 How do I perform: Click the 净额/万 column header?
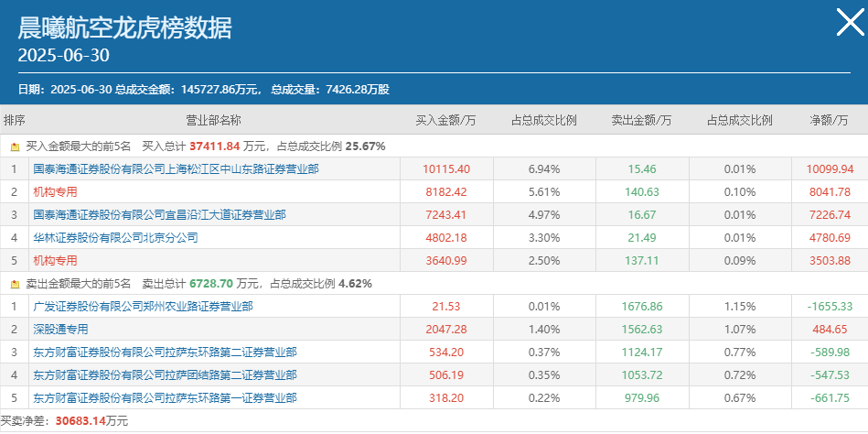(829, 120)
